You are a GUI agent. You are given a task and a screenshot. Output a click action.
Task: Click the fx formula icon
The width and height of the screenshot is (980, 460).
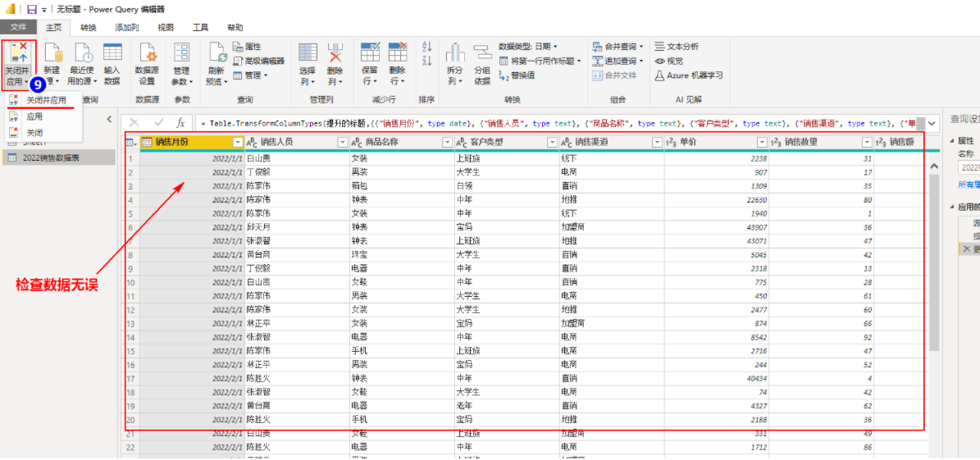pos(180,123)
